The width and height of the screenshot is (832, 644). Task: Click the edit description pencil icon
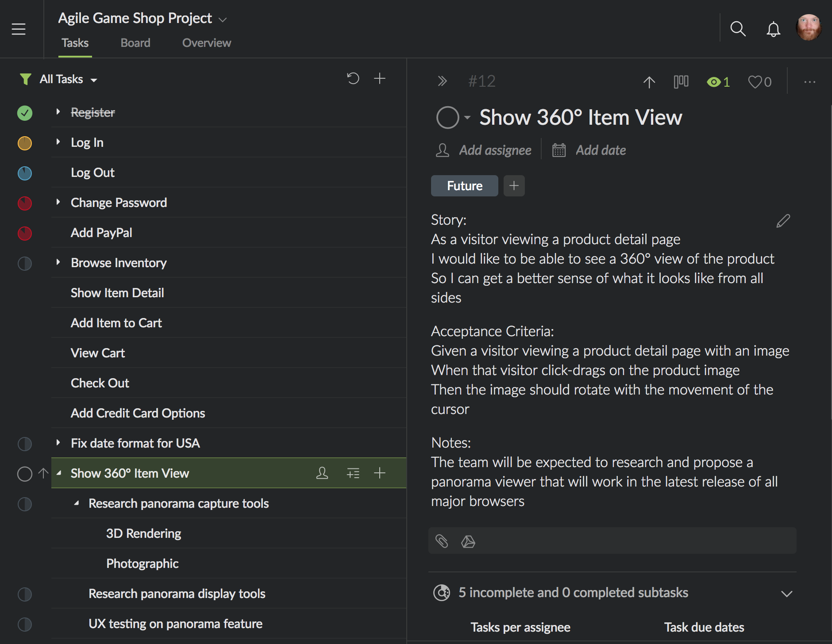783,221
